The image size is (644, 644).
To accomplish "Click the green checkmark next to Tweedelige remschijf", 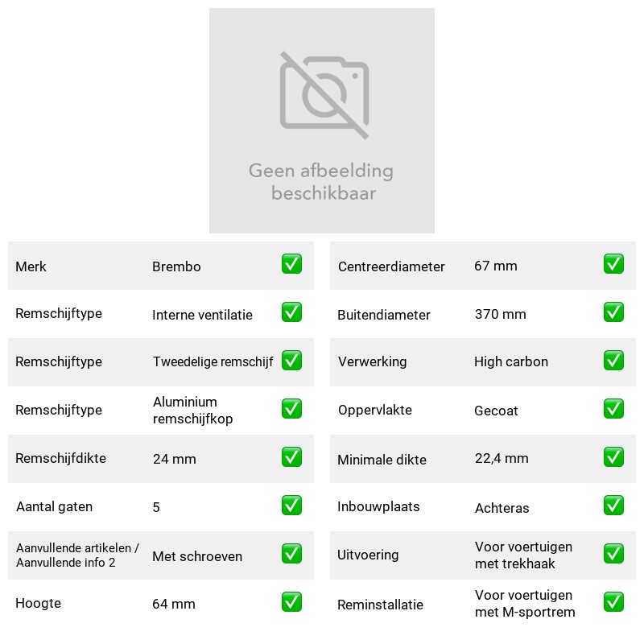I will click(291, 361).
